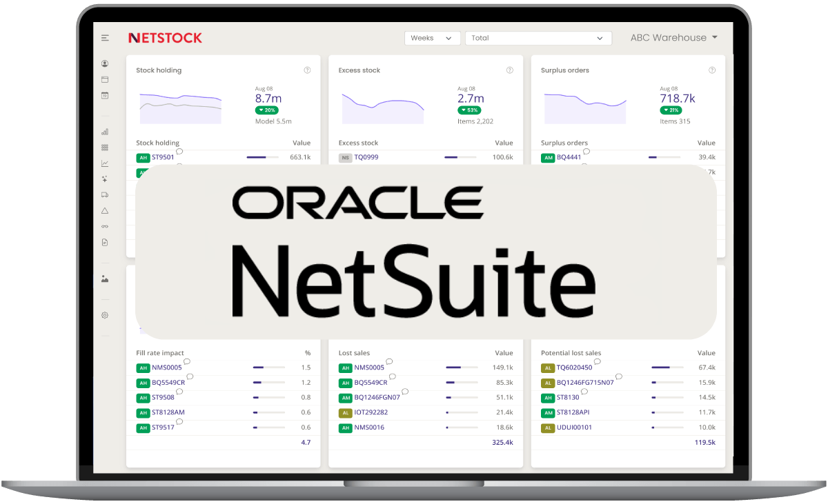Open comment bubble beside TQ6020450
The width and height of the screenshot is (828, 504).
click(597, 362)
